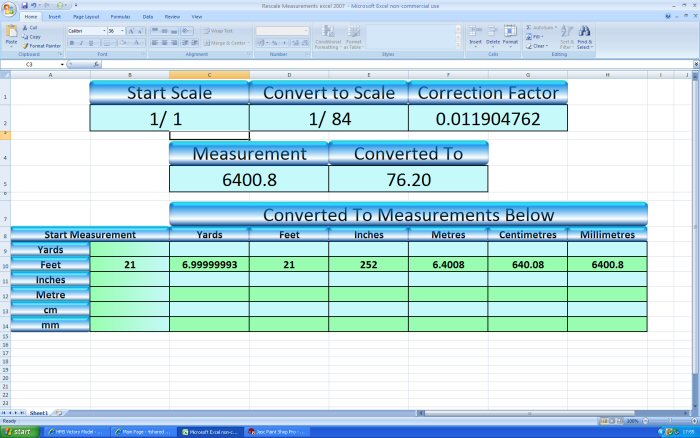Screen dimensions: 700x438
Task: Switch to the View ribbon tab
Action: 196,17
